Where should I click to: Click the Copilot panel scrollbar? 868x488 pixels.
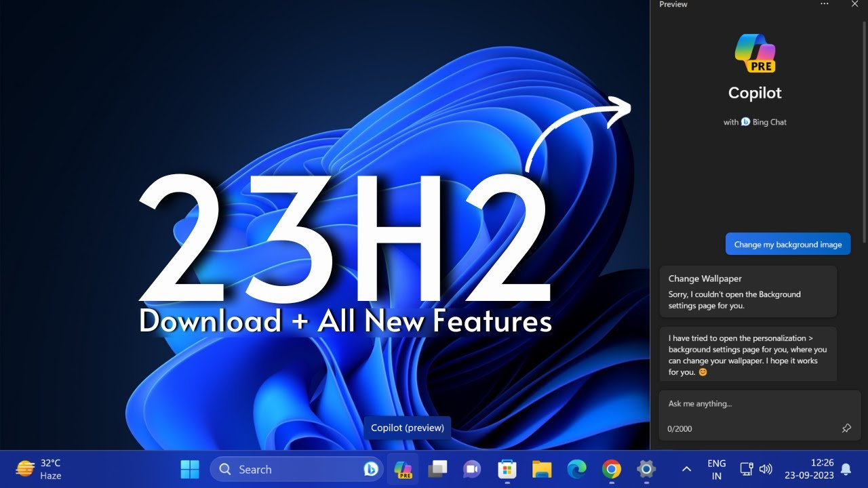click(x=864, y=132)
